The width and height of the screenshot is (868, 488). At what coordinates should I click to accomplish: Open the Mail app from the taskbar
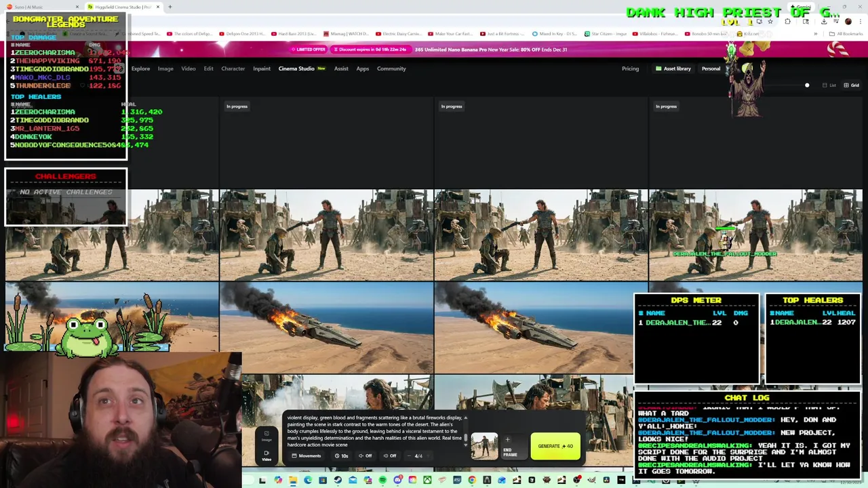pyautogui.click(x=353, y=480)
